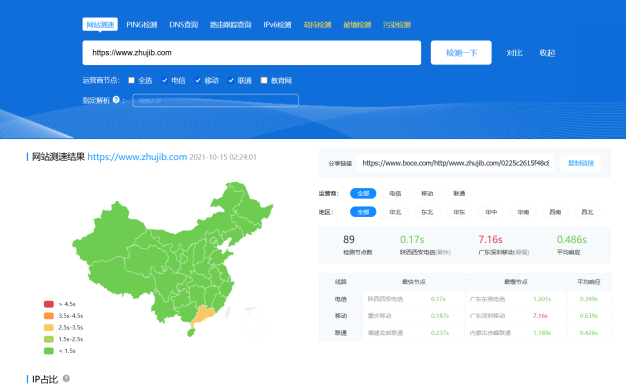Select the 东北 region filter

pyautogui.click(x=427, y=212)
